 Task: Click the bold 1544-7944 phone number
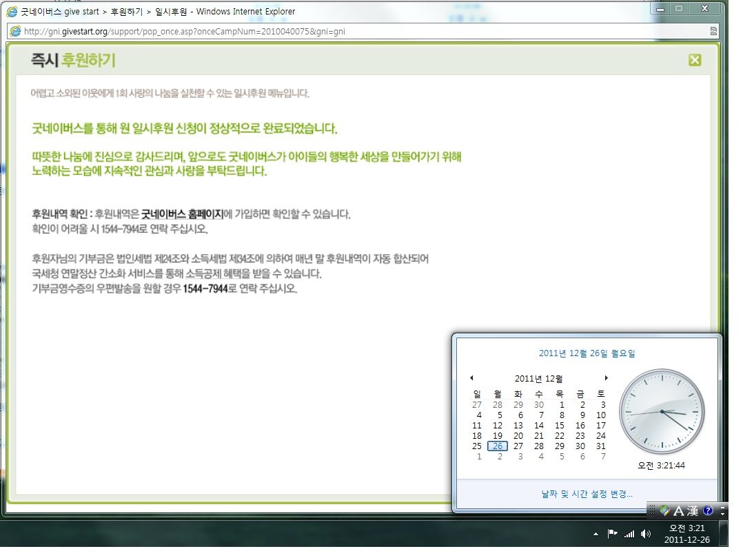click(205, 289)
